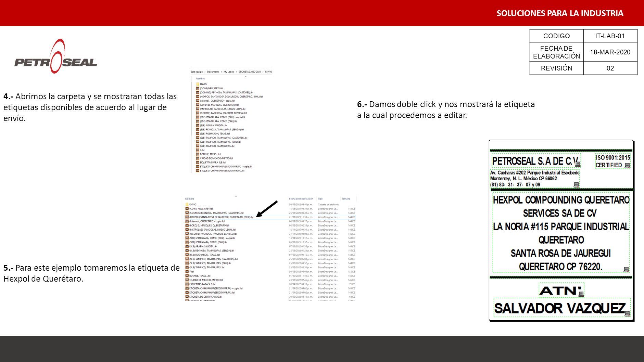This screenshot has width=644, height=362.
Task: Click the Petroseal logo
Action: tap(55, 56)
